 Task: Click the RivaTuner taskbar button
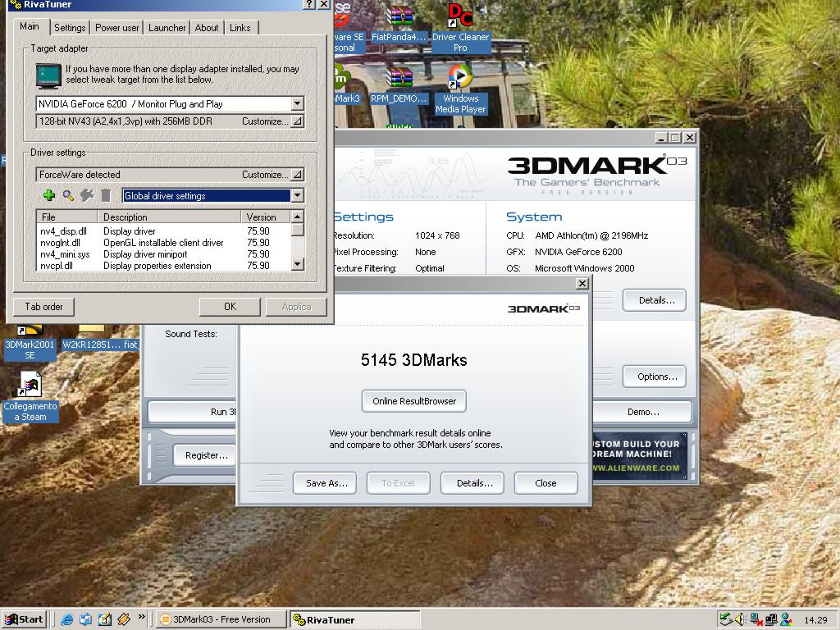(x=354, y=619)
